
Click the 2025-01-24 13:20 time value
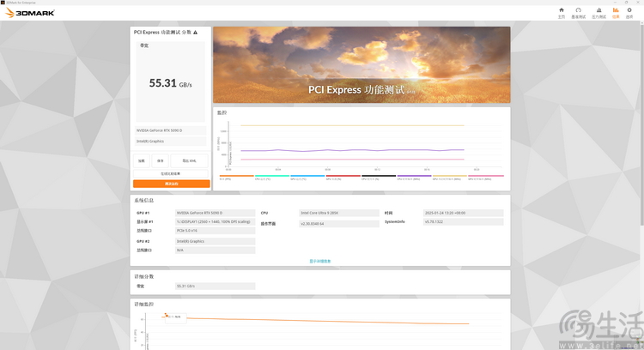[x=464, y=213]
